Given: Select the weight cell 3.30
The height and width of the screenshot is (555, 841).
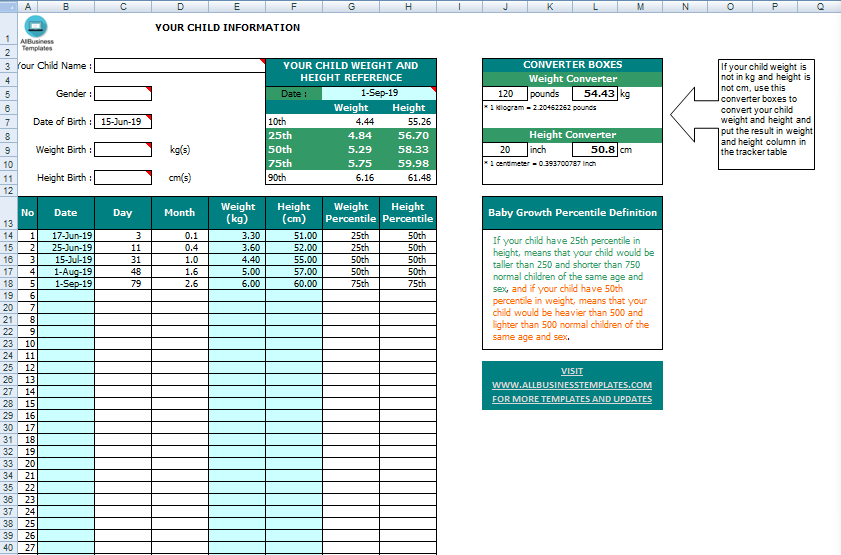Looking at the screenshot, I should click(237, 235).
